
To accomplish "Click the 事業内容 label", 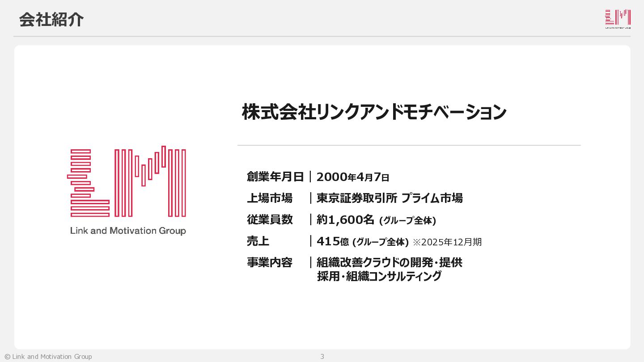I will 270,262.
